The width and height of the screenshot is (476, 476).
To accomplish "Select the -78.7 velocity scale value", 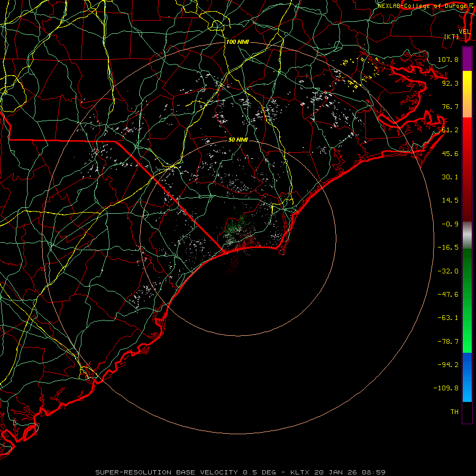I will click(448, 342).
